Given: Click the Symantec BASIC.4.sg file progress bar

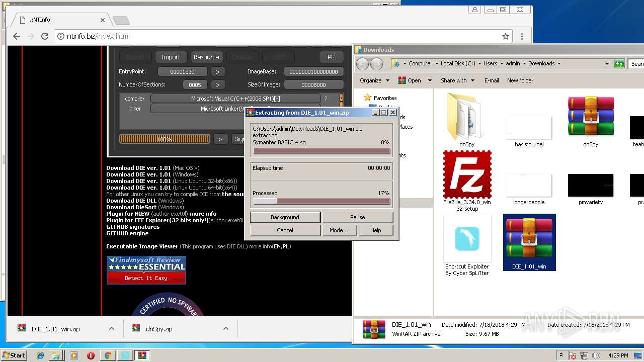Looking at the screenshot, I should click(321, 151).
